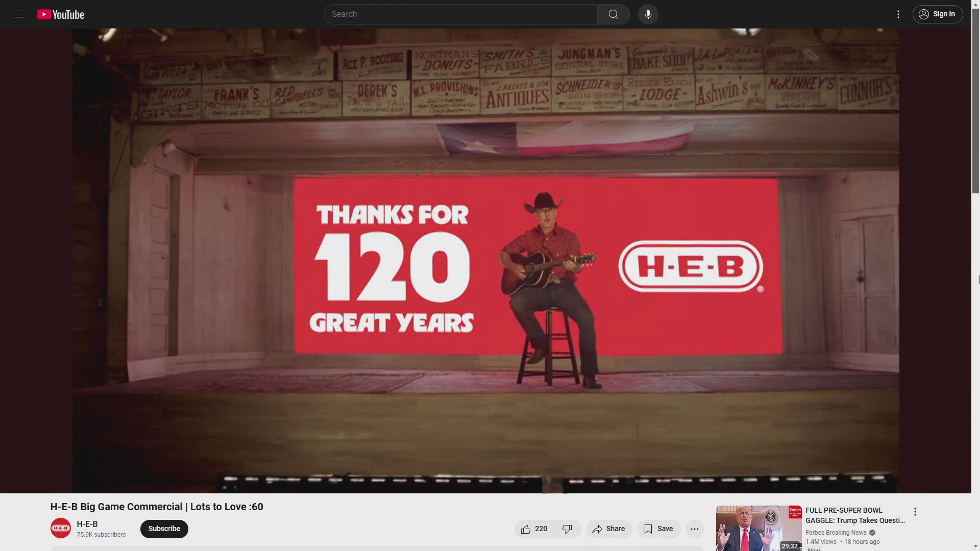This screenshot has height=551, width=980.
Task: Share this video
Action: point(608,529)
